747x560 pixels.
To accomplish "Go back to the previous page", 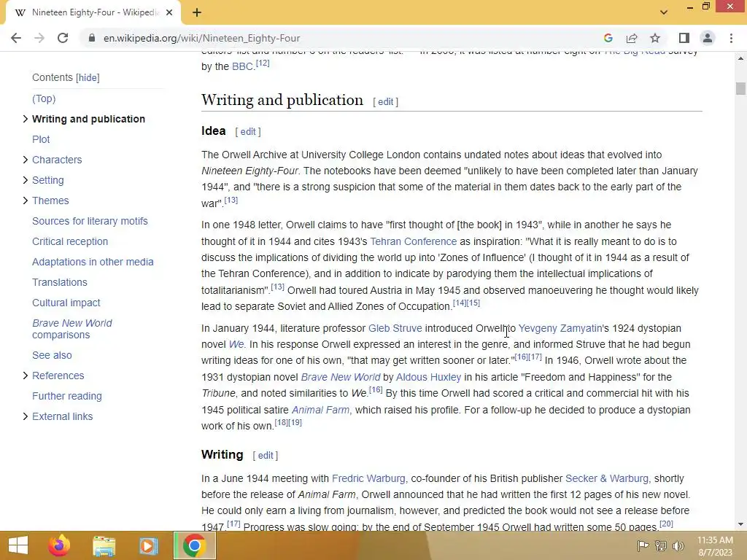I will [16, 38].
